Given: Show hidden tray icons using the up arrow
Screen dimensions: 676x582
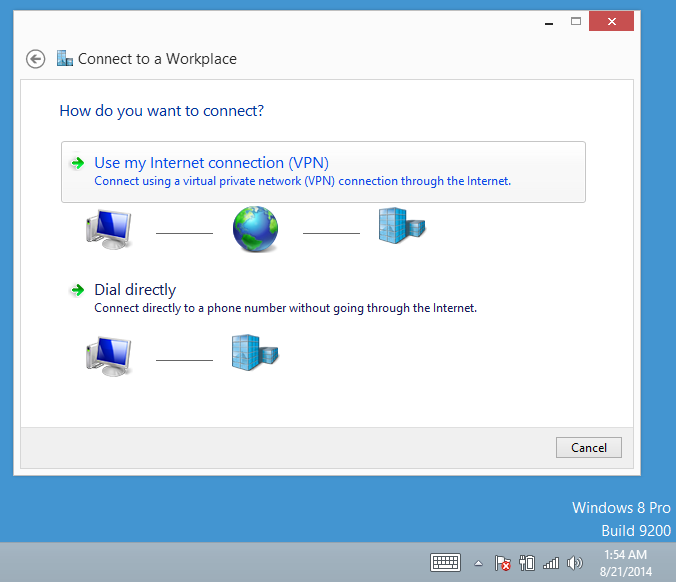Looking at the screenshot, I should (479, 563).
